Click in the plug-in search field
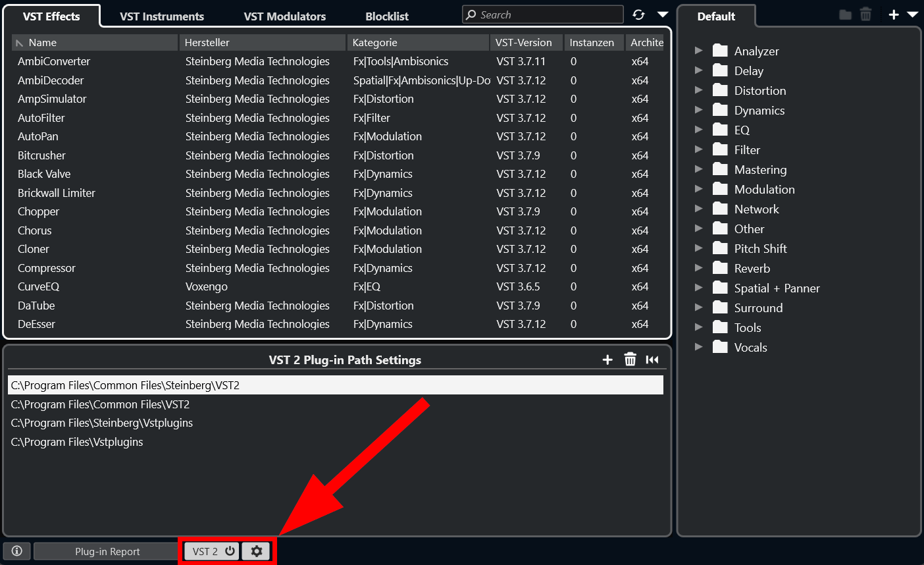The width and height of the screenshot is (924, 565). (x=542, y=14)
